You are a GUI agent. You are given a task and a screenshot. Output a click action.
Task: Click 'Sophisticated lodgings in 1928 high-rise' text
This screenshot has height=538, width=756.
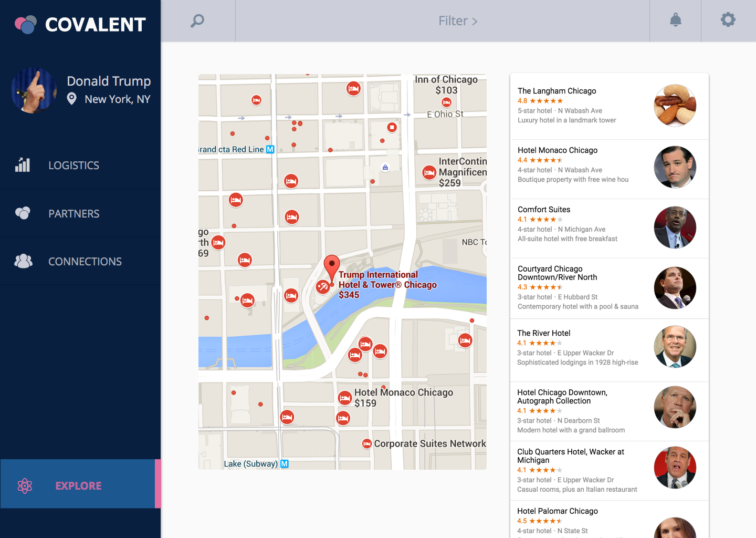tap(577, 363)
